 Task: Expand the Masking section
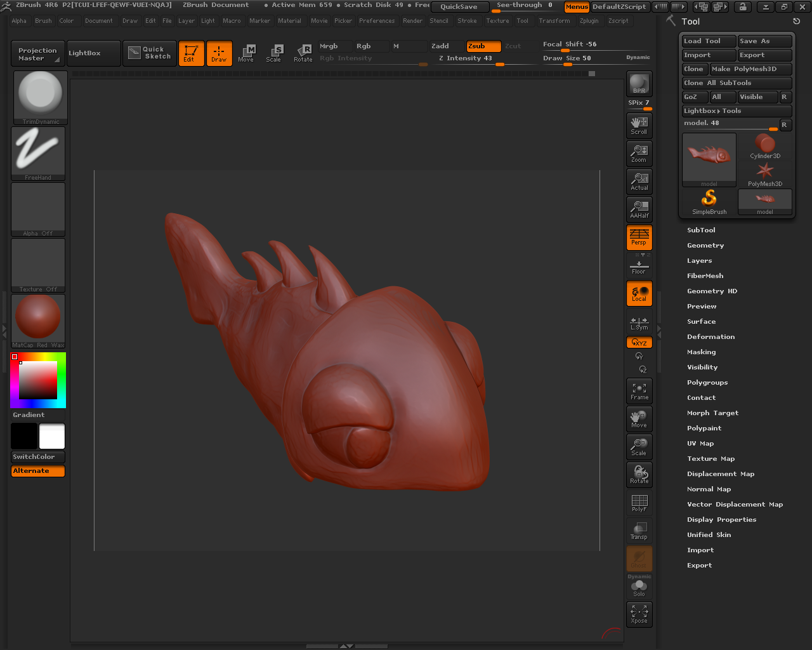click(701, 352)
